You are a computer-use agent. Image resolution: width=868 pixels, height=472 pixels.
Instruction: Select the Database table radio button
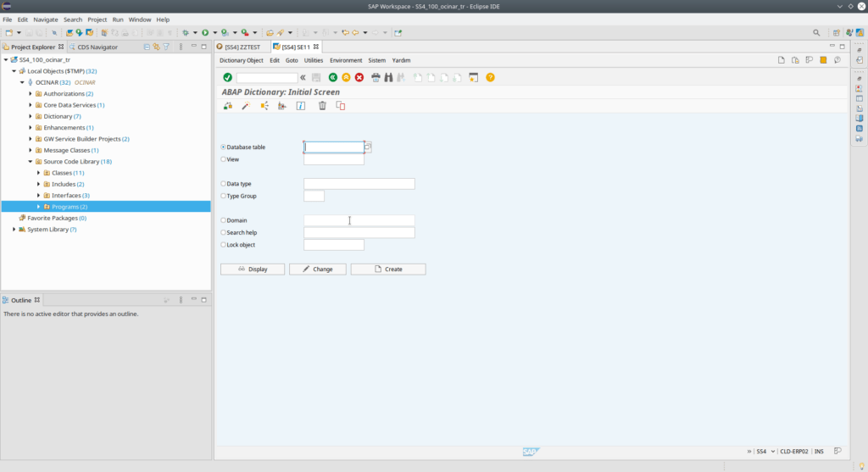pos(223,147)
